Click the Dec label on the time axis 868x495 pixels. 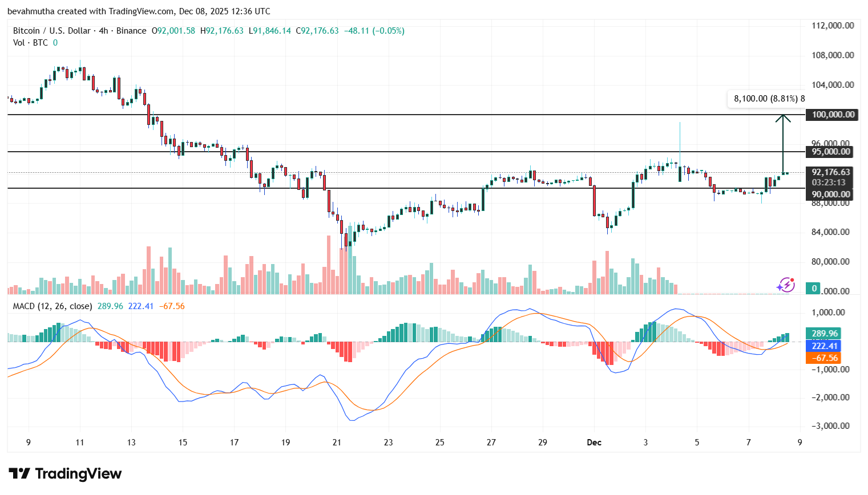tap(594, 442)
